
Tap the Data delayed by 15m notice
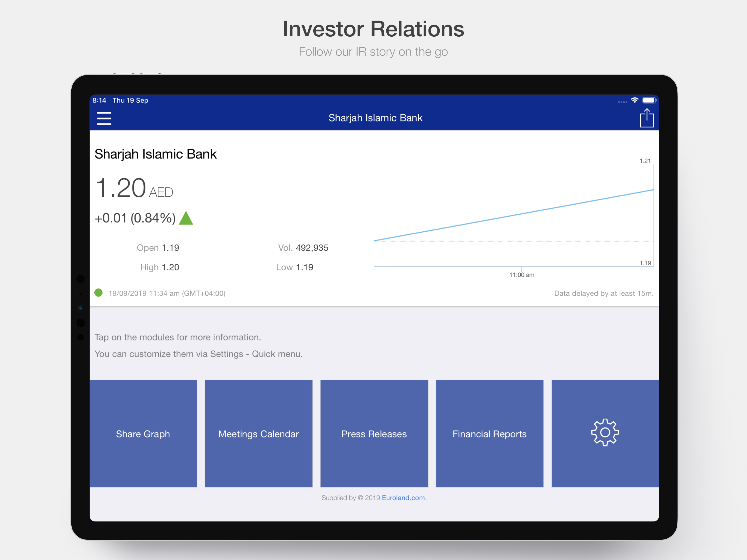tap(604, 293)
